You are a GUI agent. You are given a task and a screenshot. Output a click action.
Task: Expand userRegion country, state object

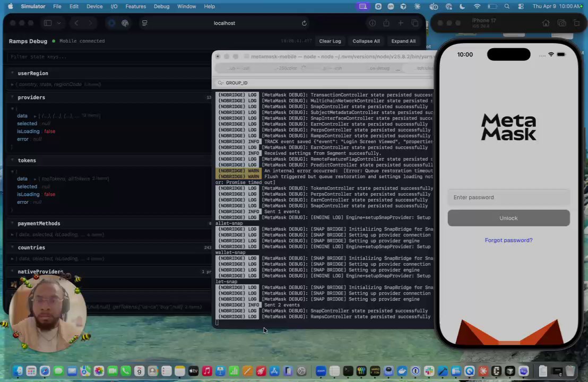point(12,84)
